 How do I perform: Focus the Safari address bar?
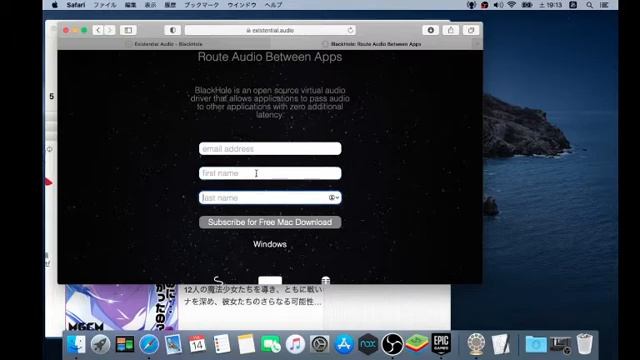tap(270, 30)
